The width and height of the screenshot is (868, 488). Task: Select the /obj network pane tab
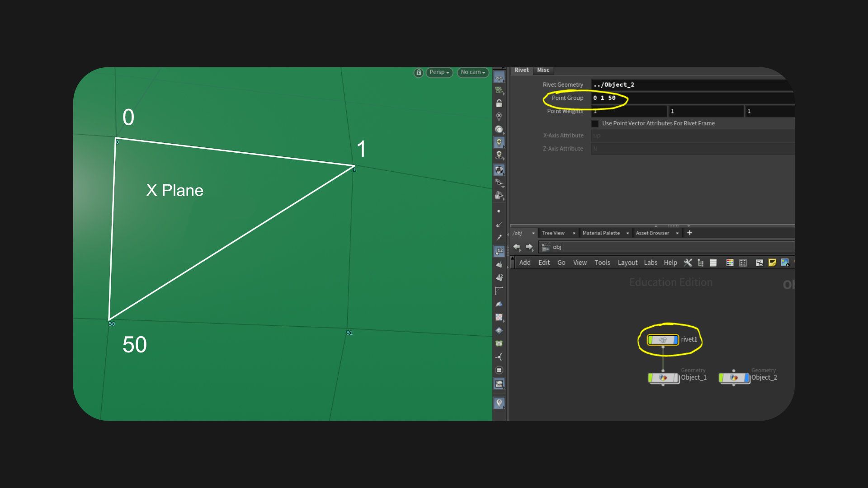click(518, 233)
